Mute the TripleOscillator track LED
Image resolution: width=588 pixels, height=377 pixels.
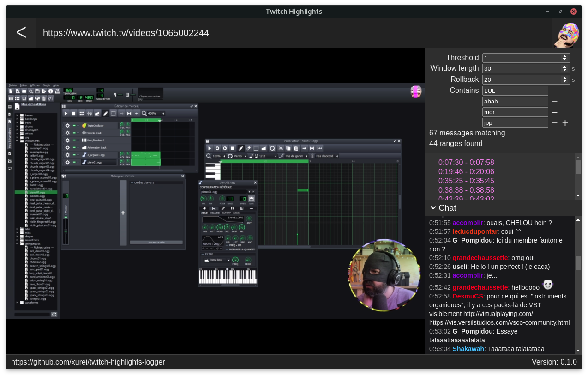(74, 126)
